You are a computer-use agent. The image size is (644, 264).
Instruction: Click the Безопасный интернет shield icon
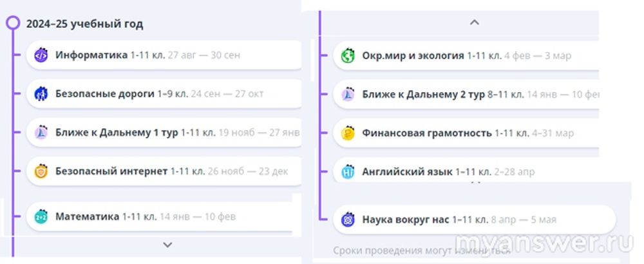(41, 172)
